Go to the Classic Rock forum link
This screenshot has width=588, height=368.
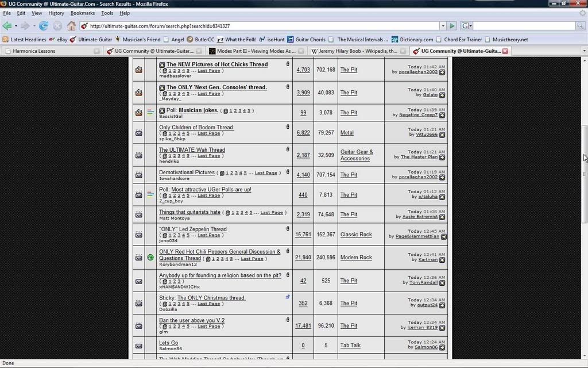pos(356,235)
